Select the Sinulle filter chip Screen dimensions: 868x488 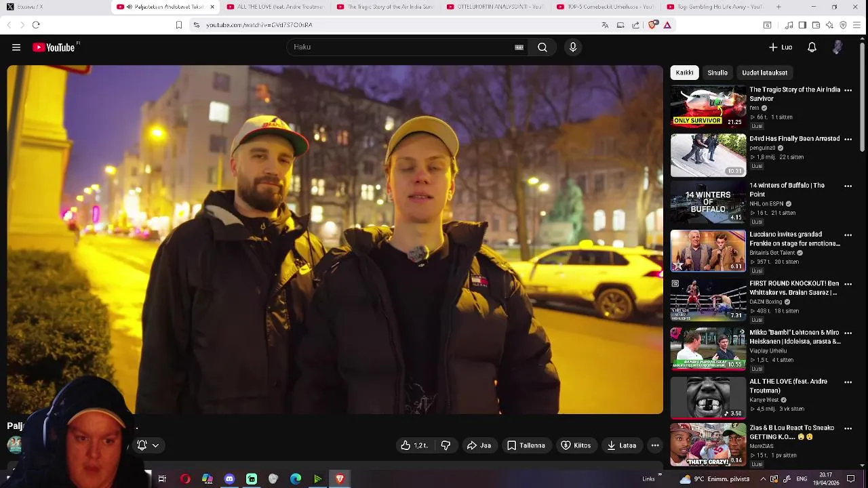coord(717,73)
